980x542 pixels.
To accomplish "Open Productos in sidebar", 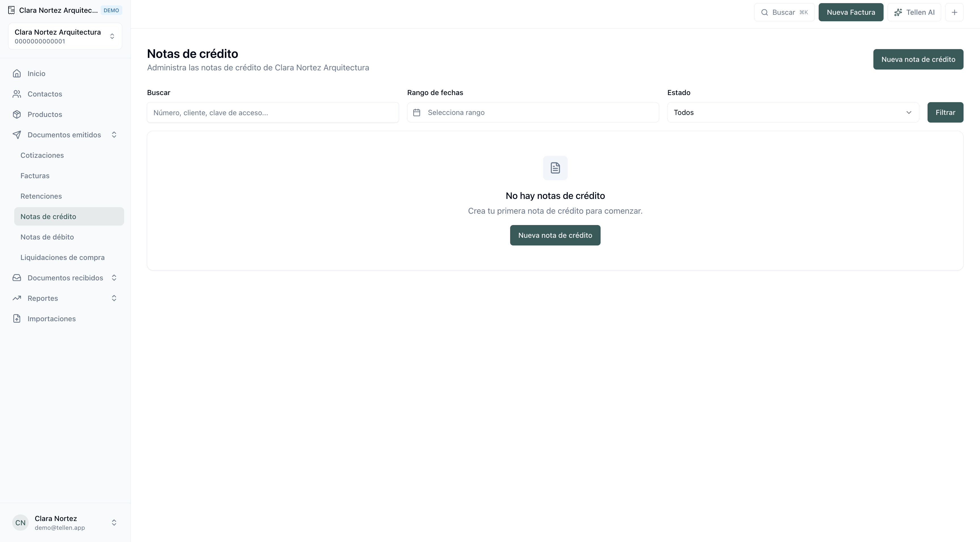I will coord(65,115).
